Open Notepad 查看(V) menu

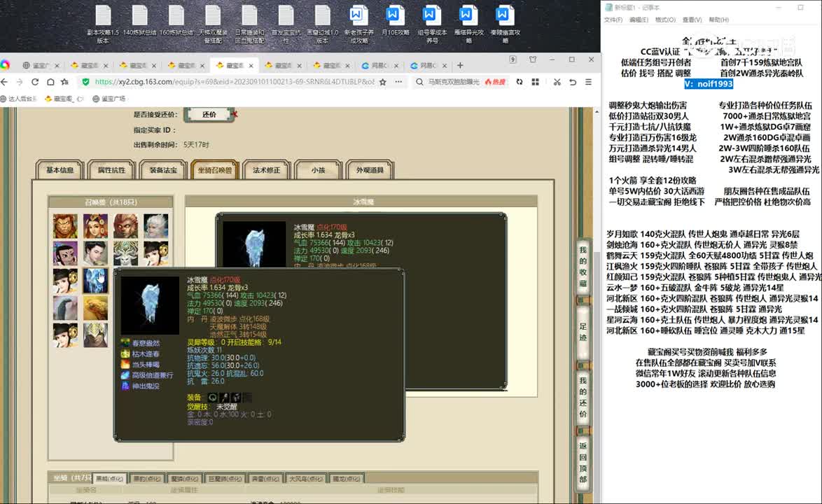[692, 20]
